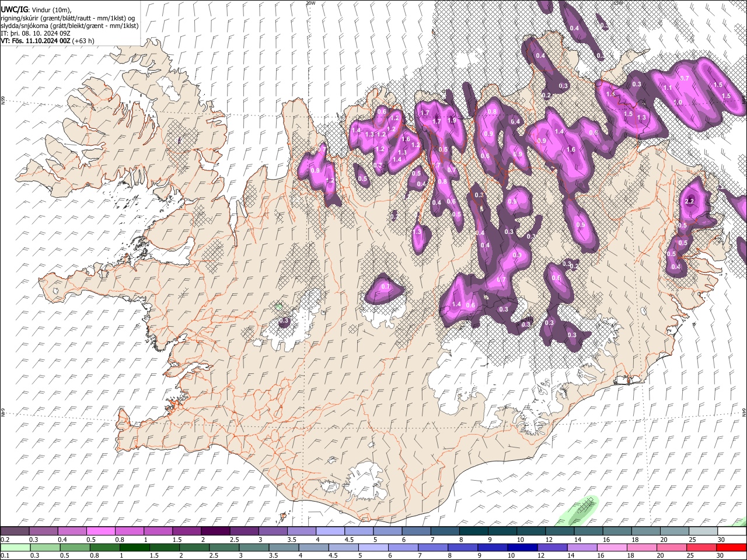Click the "20W" longitude label

click(x=310, y=3)
